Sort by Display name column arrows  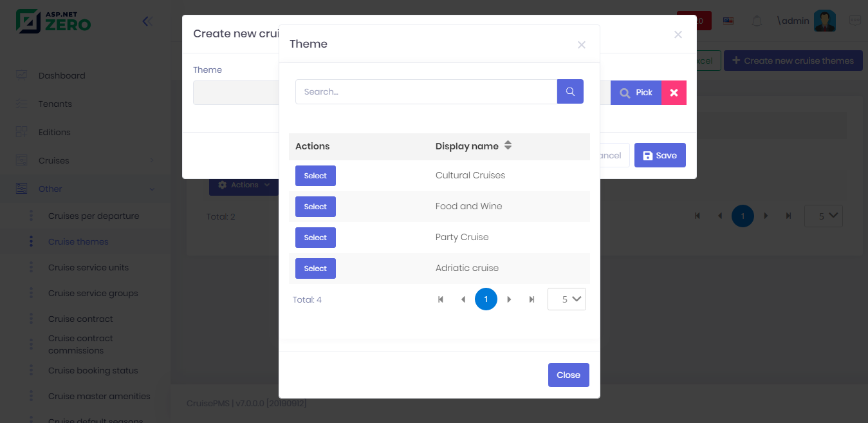(x=508, y=146)
